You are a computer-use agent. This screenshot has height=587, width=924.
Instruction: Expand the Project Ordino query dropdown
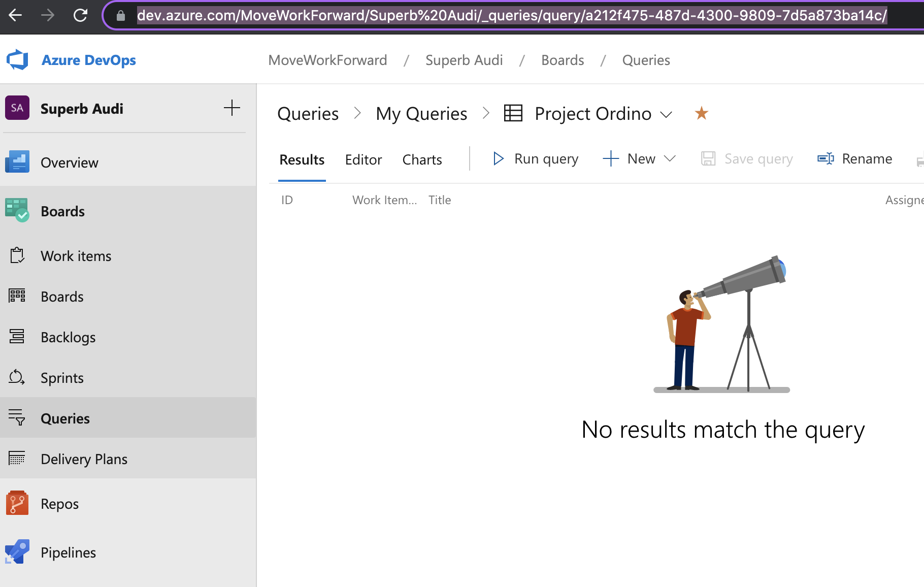(666, 114)
